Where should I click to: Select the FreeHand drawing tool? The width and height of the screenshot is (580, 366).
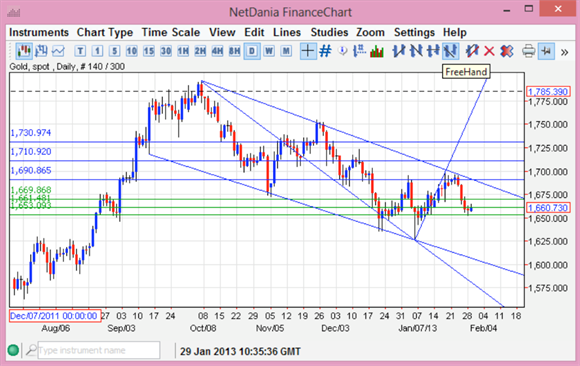coord(450,51)
